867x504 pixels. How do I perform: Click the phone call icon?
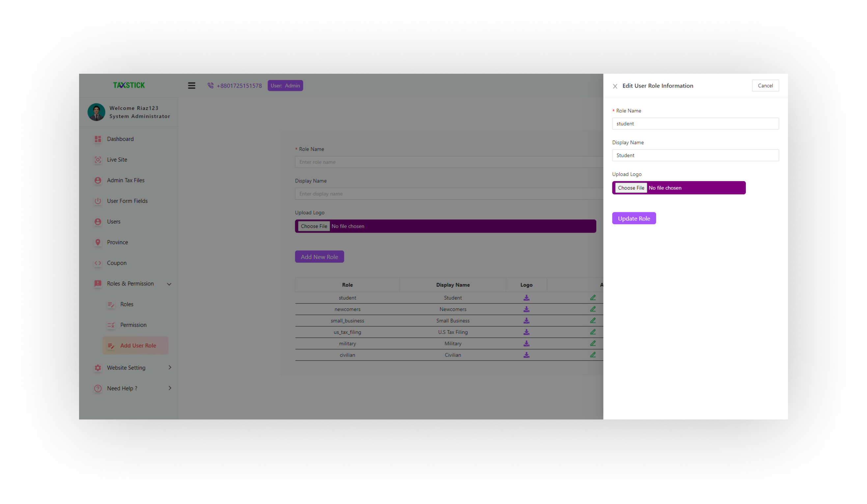(210, 86)
